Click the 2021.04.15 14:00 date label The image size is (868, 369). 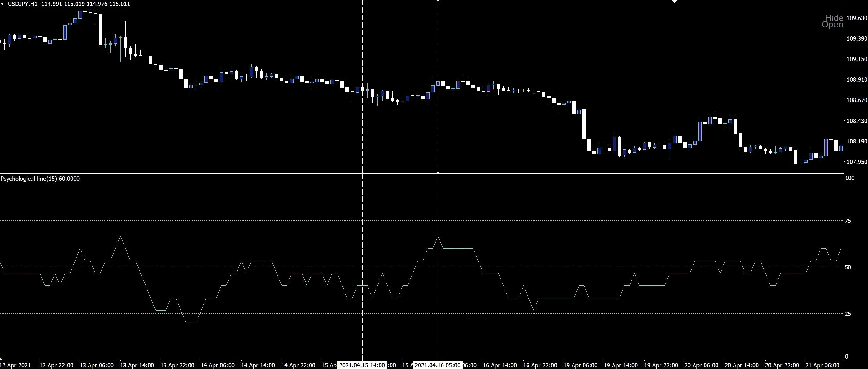[362, 365]
